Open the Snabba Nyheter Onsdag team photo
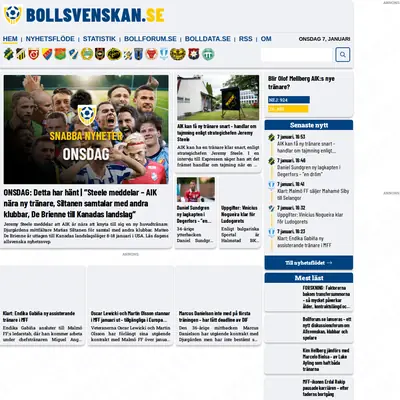Viewport: 400px width, 400px height. click(x=86, y=129)
